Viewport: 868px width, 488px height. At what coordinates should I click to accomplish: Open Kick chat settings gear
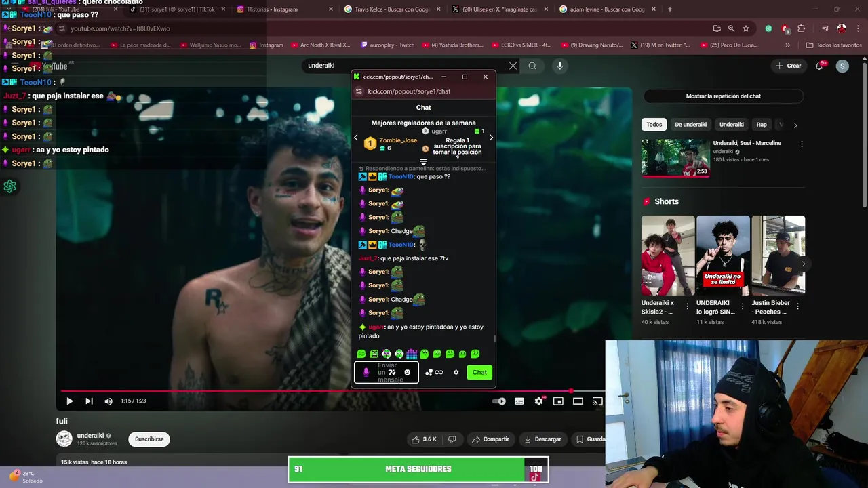[x=456, y=372]
